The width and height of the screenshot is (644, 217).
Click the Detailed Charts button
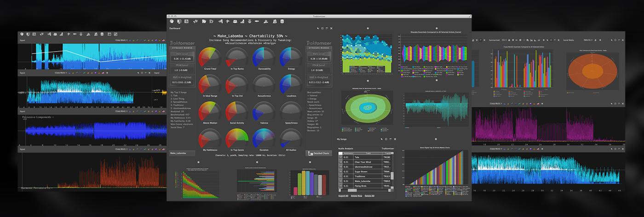tap(319, 153)
